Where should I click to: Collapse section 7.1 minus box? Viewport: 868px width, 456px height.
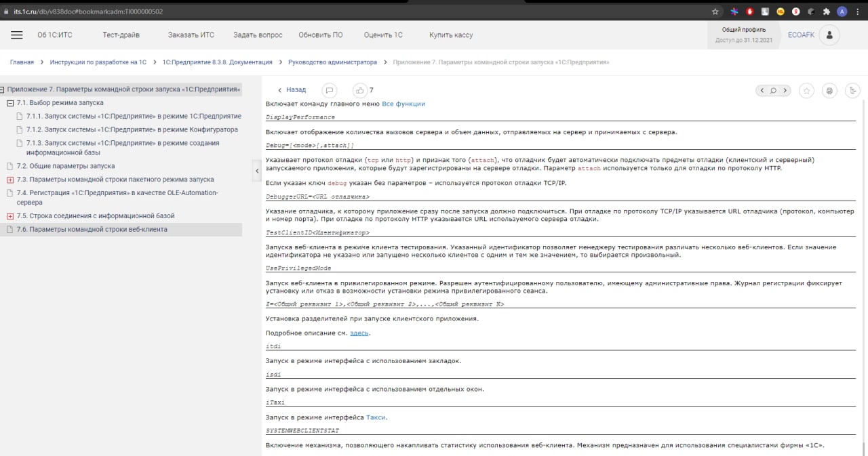coord(10,103)
